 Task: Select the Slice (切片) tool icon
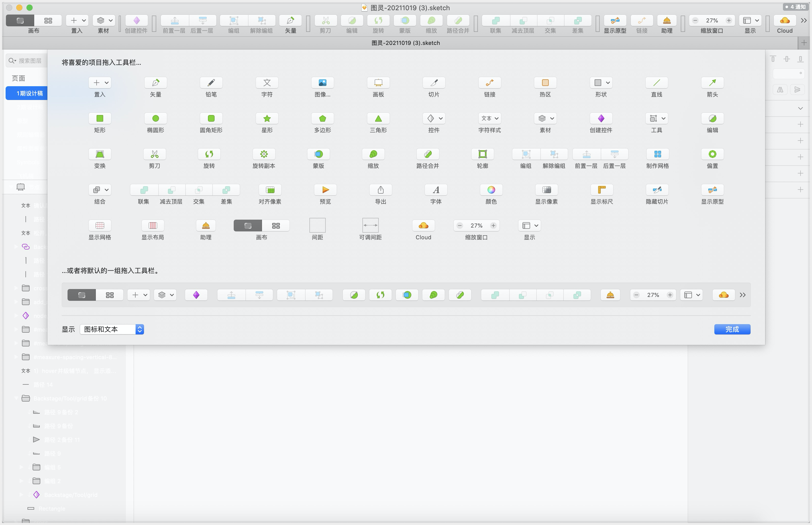(434, 83)
